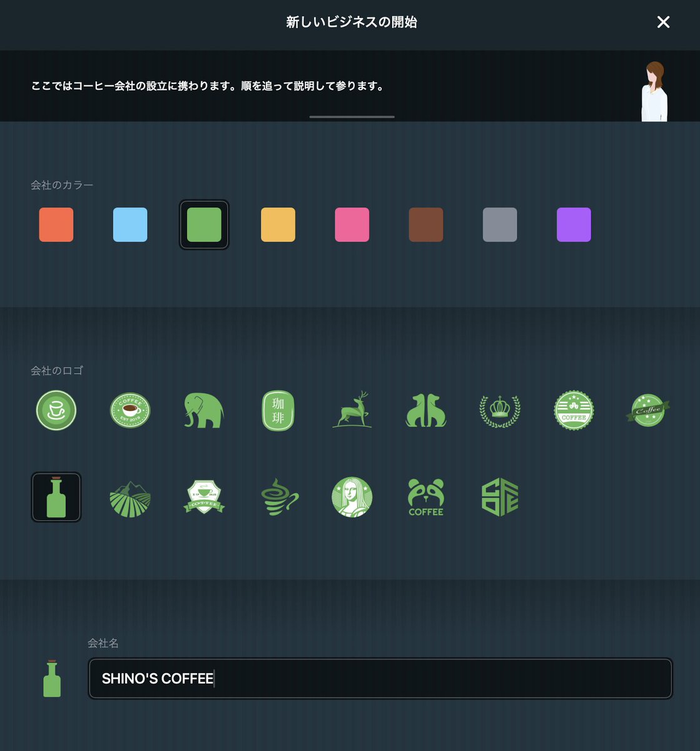Select the shield with COFFEE banner logo
The height and width of the screenshot is (751, 700).
(204, 497)
